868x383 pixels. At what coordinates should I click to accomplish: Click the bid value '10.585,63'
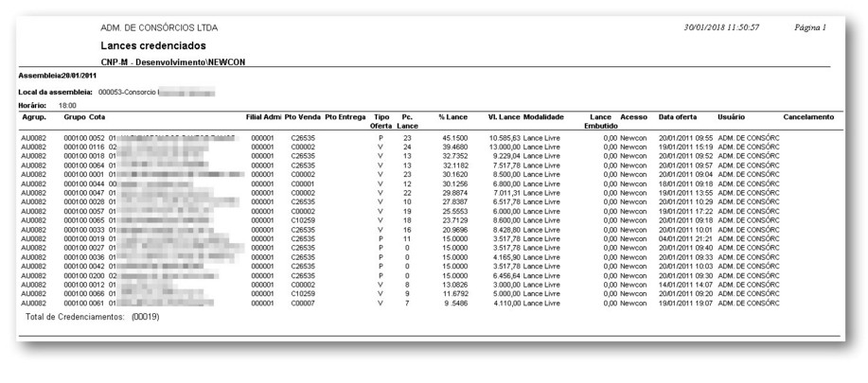point(505,138)
